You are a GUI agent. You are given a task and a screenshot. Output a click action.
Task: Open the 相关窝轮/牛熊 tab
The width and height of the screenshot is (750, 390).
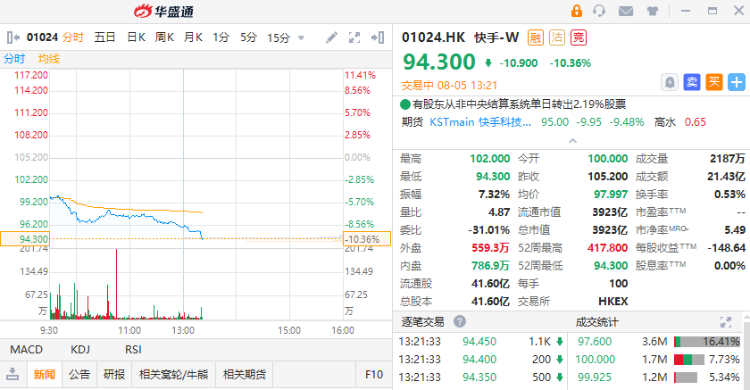173,374
